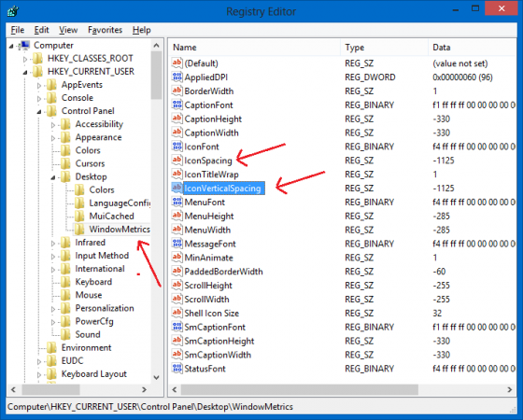Click the Control Panel folder icon
The height and width of the screenshot is (420, 523).
click(x=51, y=111)
